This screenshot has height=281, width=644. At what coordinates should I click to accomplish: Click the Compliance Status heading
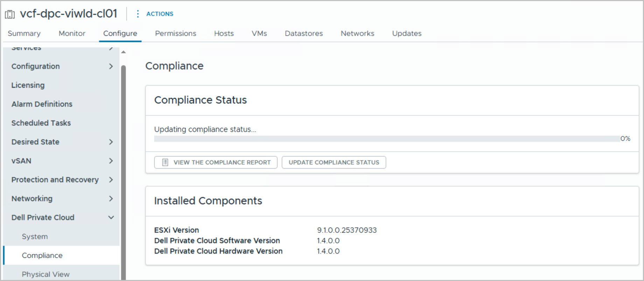pyautogui.click(x=201, y=100)
